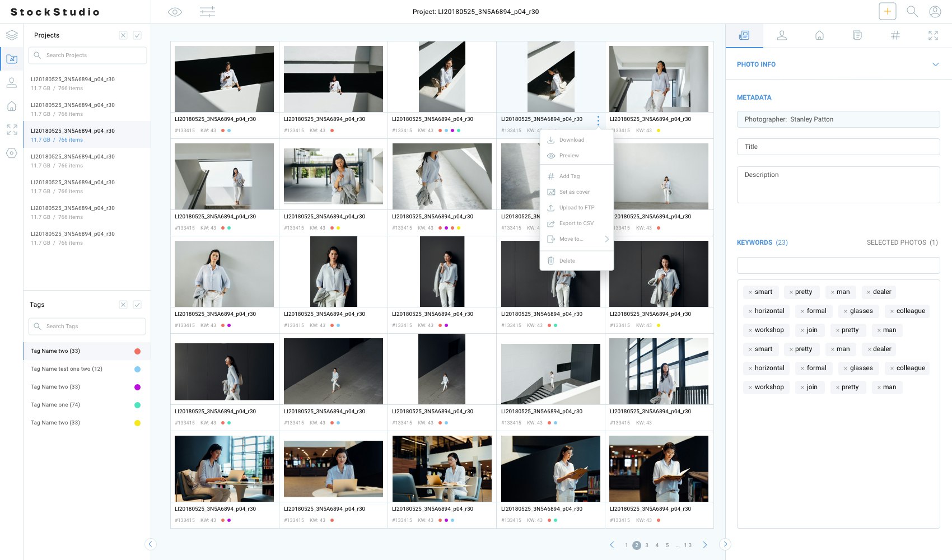This screenshot has height=560, width=952.
Task: Check the select-all checkbox in the Tags panel
Action: pos(137,305)
